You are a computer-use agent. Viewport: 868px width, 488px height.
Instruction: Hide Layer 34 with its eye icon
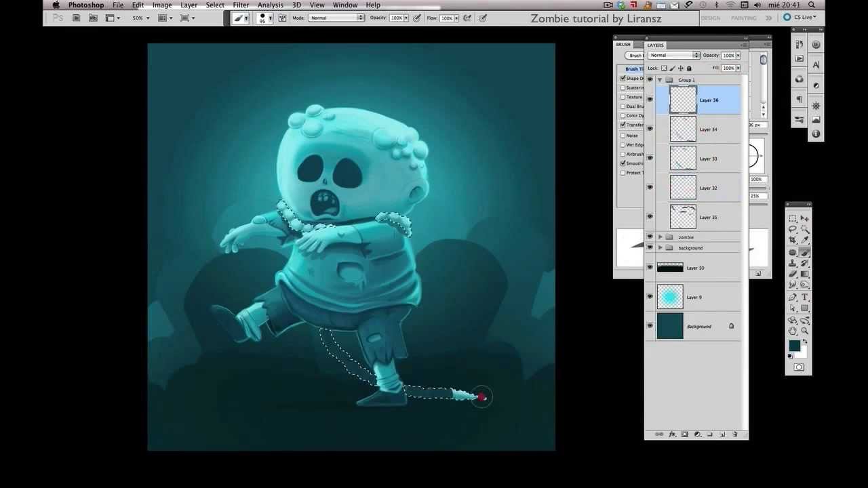650,129
